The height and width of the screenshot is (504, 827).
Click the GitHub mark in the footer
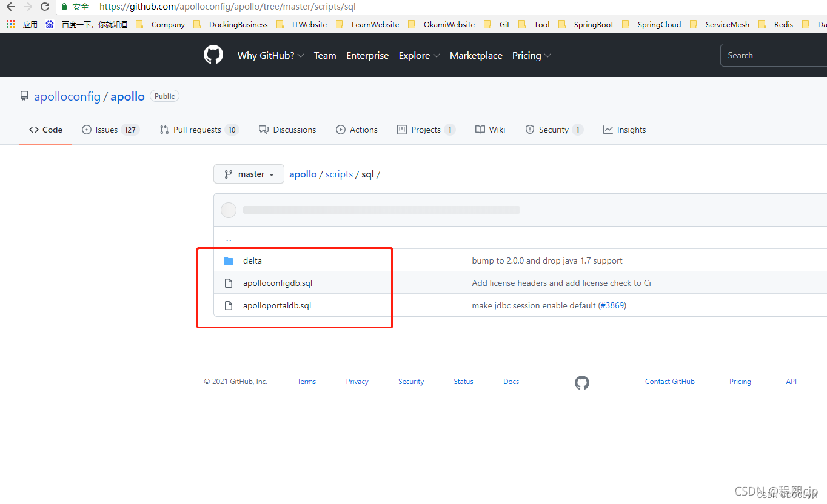(582, 382)
